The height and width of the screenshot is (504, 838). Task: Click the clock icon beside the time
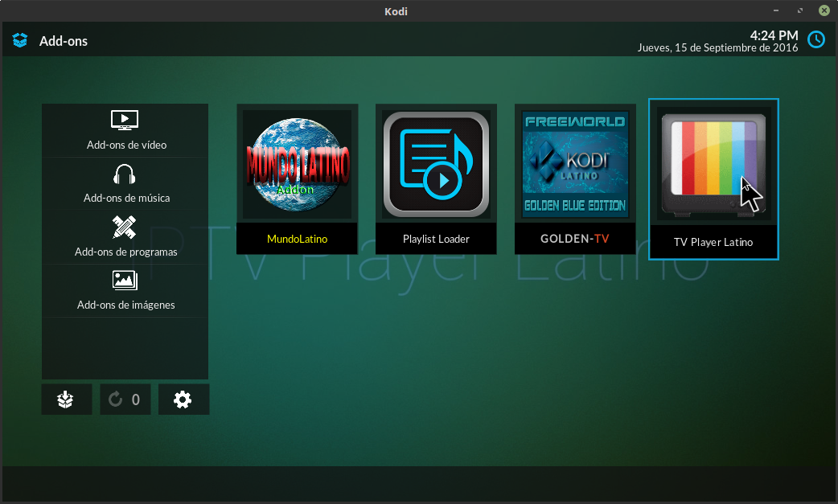click(816, 39)
